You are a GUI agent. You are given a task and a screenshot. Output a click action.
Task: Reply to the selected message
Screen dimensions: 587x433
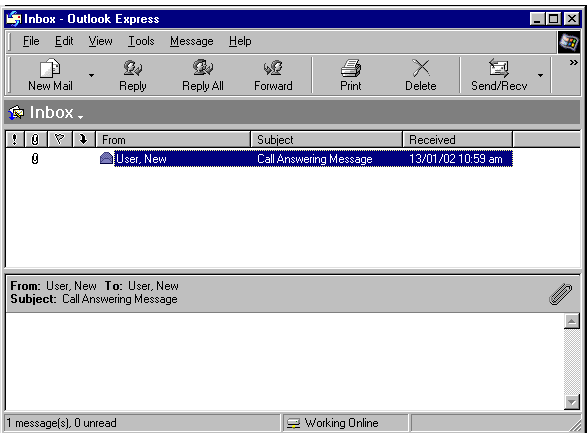133,75
